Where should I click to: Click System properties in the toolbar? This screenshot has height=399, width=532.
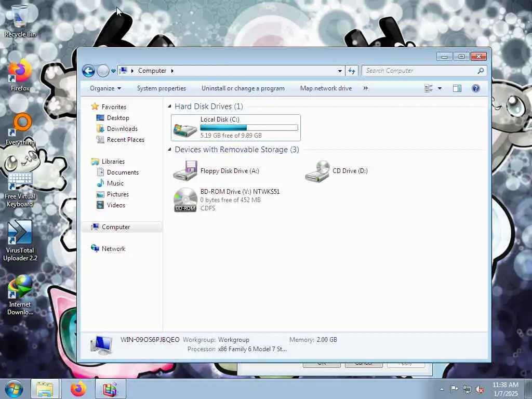pyautogui.click(x=162, y=88)
